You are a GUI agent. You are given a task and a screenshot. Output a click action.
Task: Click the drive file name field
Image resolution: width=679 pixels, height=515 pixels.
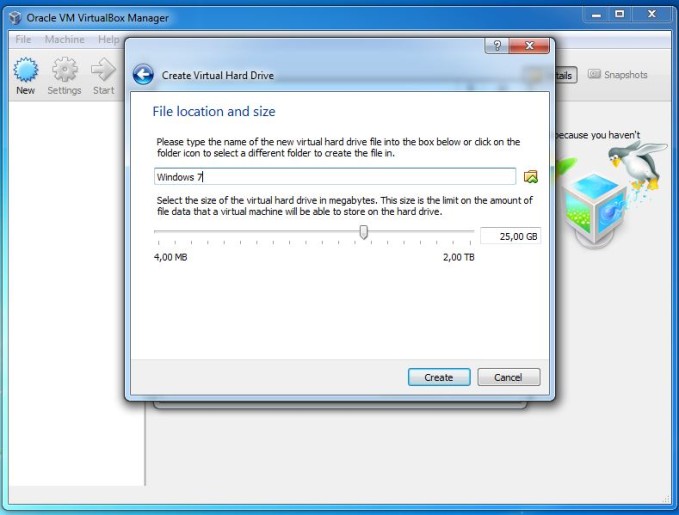[335, 177]
